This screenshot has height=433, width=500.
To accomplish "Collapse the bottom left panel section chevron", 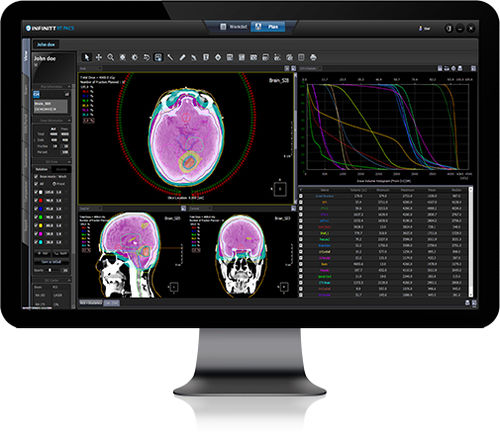I will tap(69, 280).
